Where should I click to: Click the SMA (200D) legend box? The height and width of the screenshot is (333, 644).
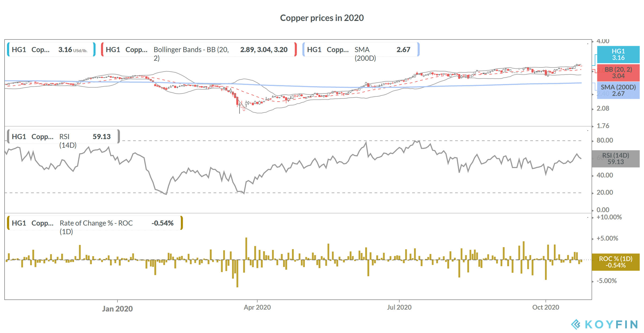pos(361,49)
